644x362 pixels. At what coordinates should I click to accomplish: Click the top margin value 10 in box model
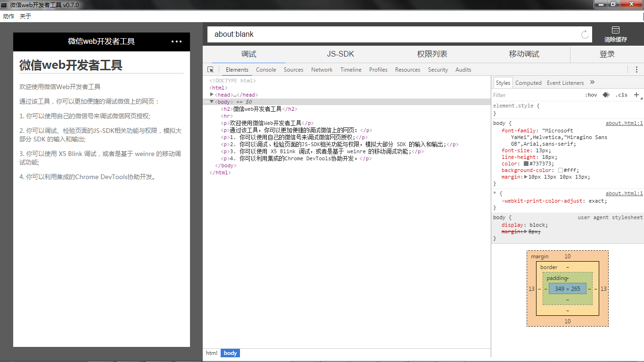(568, 256)
